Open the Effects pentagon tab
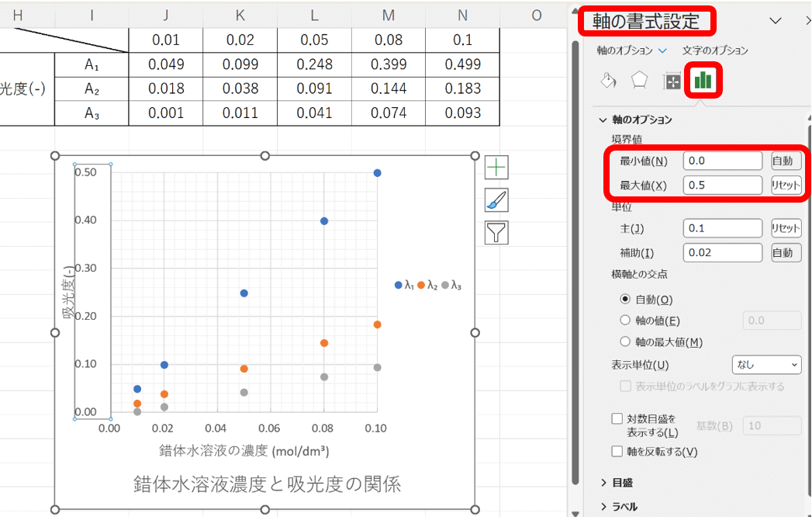Viewport: 812px width, 517px height. pos(640,81)
